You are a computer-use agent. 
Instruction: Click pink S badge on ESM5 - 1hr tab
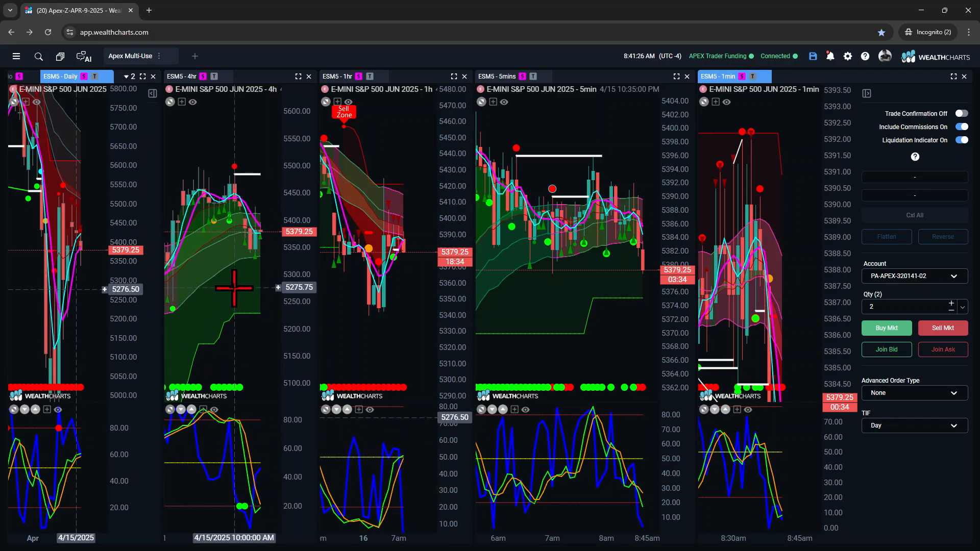[359, 77]
